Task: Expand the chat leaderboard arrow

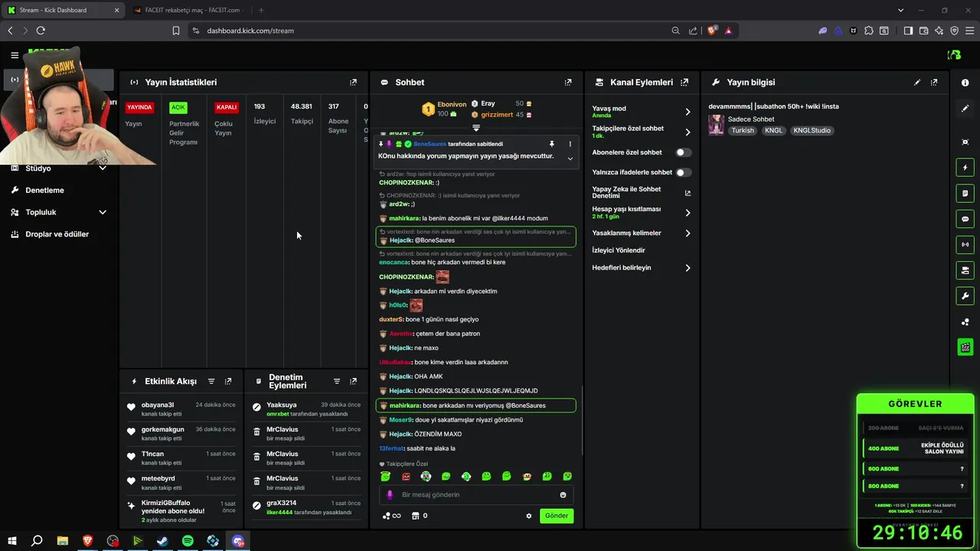Action: click(475, 128)
